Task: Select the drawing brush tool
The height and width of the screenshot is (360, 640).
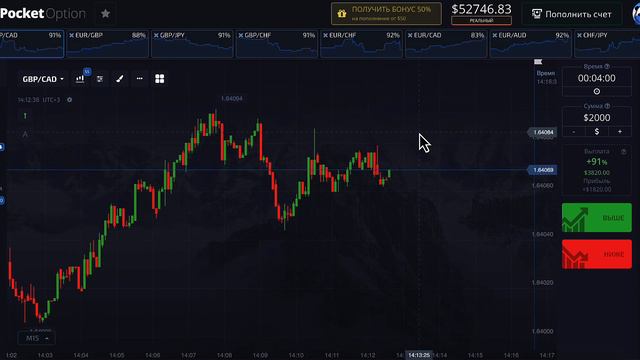Action: [x=120, y=79]
